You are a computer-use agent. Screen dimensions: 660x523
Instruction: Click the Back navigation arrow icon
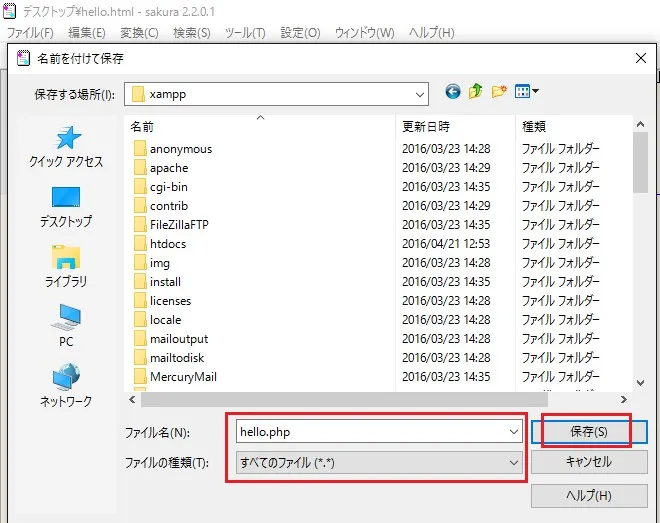point(453,92)
